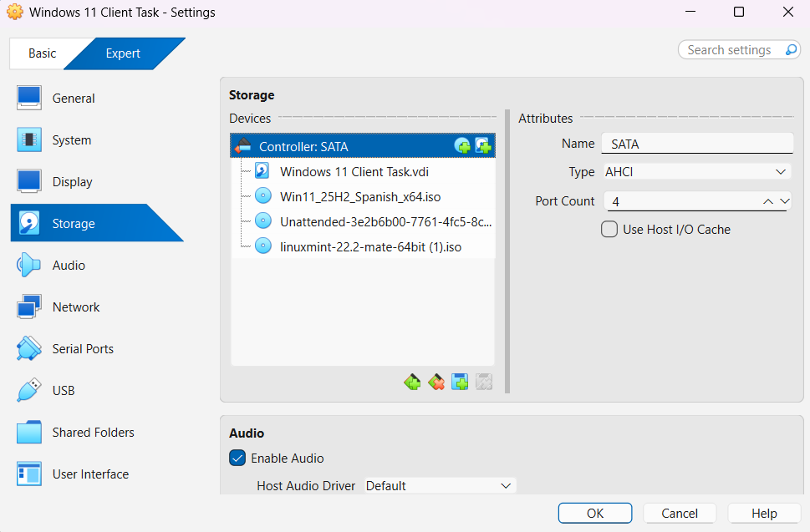810x532 pixels.
Task: Click the Cancel button
Action: pos(680,514)
